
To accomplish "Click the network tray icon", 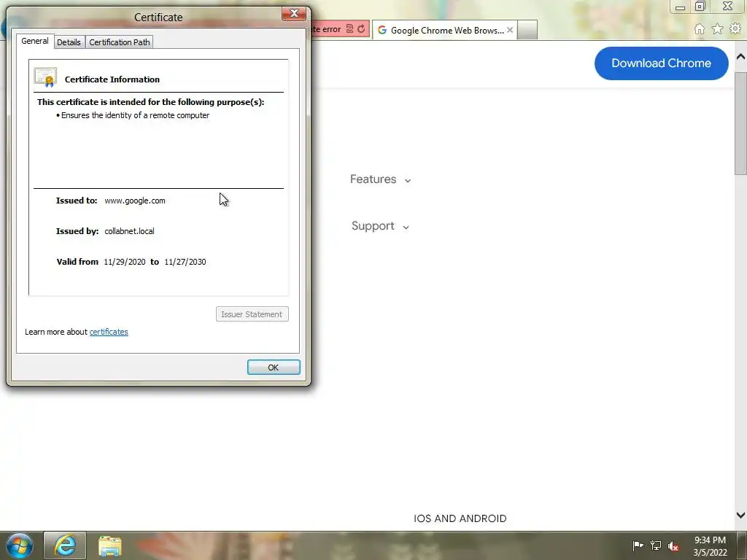I will pos(656,545).
